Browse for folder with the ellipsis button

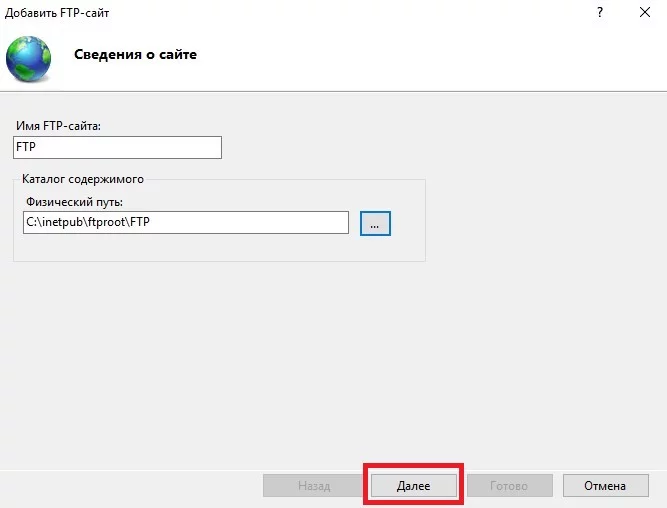click(x=375, y=223)
